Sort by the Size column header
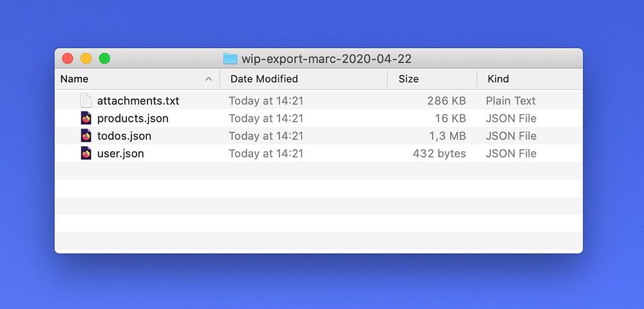The width and height of the screenshot is (644, 309). (x=408, y=79)
